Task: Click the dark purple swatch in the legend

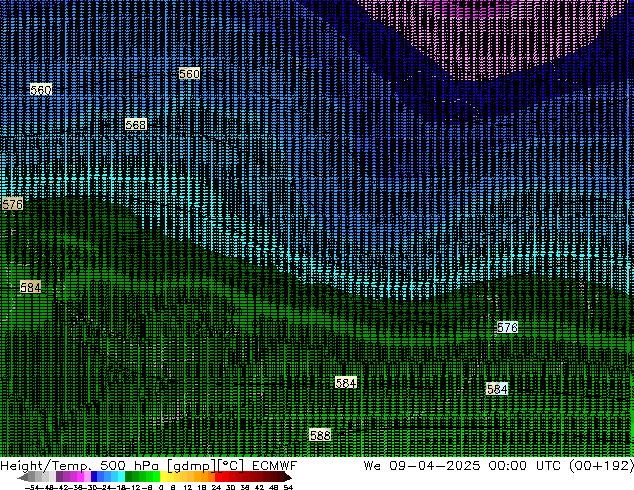Action: tap(59, 476)
